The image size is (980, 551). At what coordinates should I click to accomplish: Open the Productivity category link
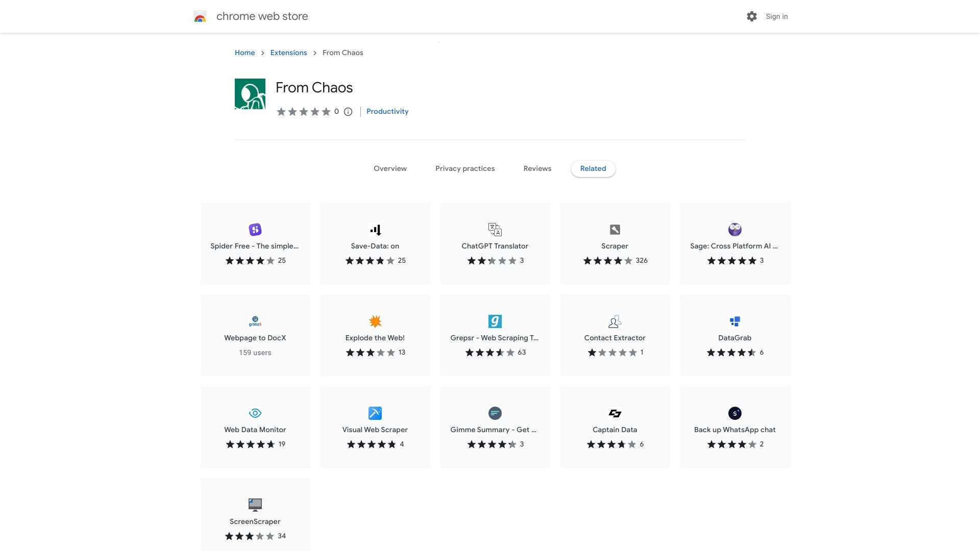(387, 112)
